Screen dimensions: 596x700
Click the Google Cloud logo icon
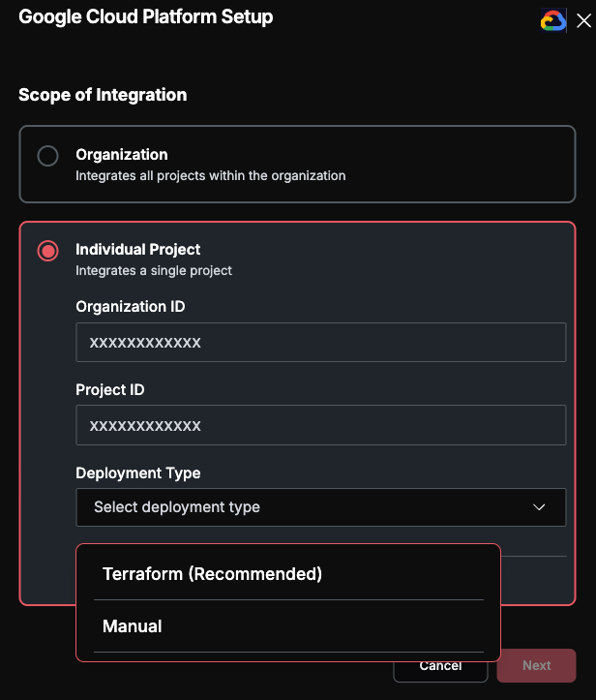tap(553, 20)
